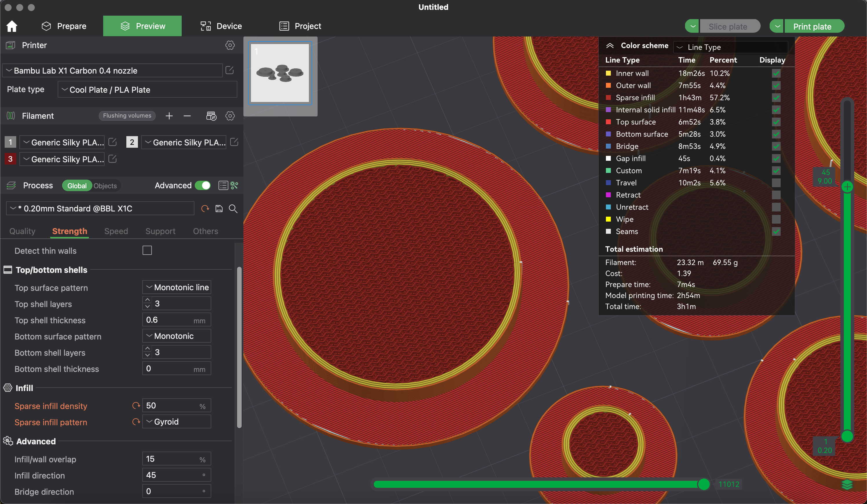867x504 pixels.
Task: Click the layers icon below vertical slider
Action: click(x=847, y=484)
